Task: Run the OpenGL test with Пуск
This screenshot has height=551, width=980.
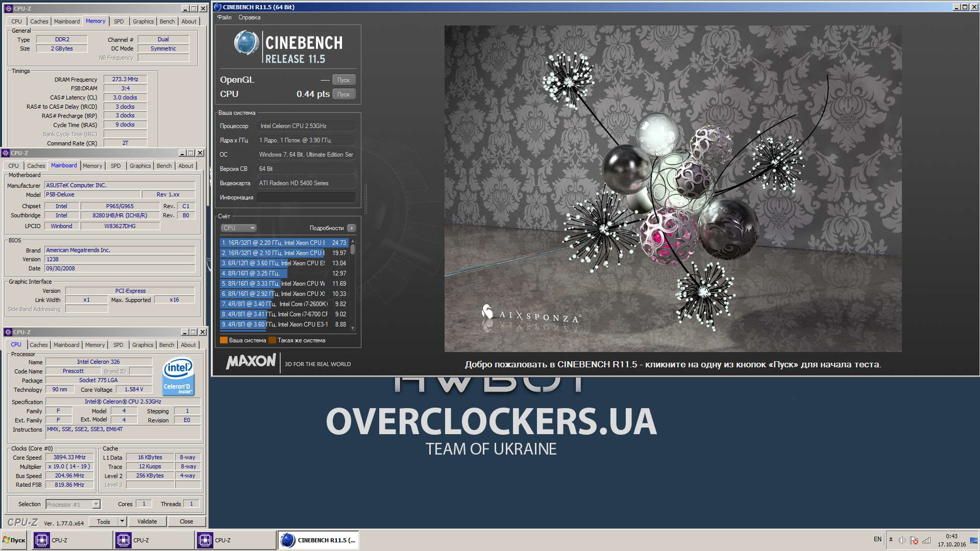Action: click(x=344, y=80)
